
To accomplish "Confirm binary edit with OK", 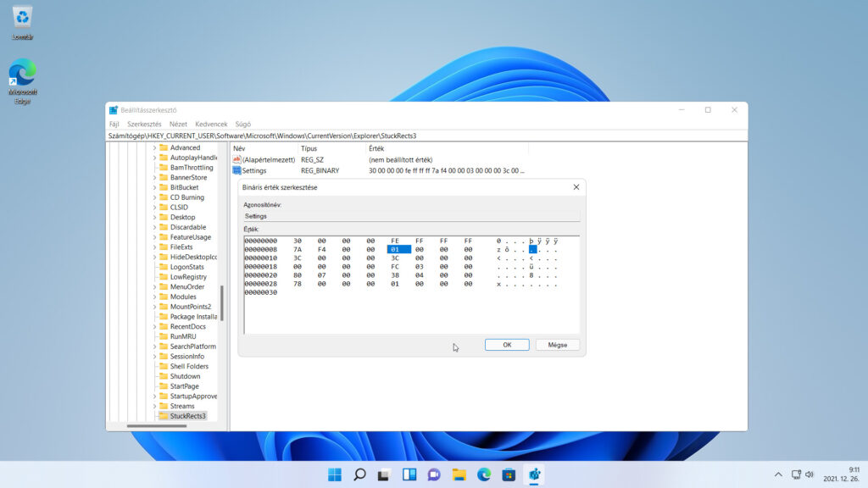I will coord(507,345).
